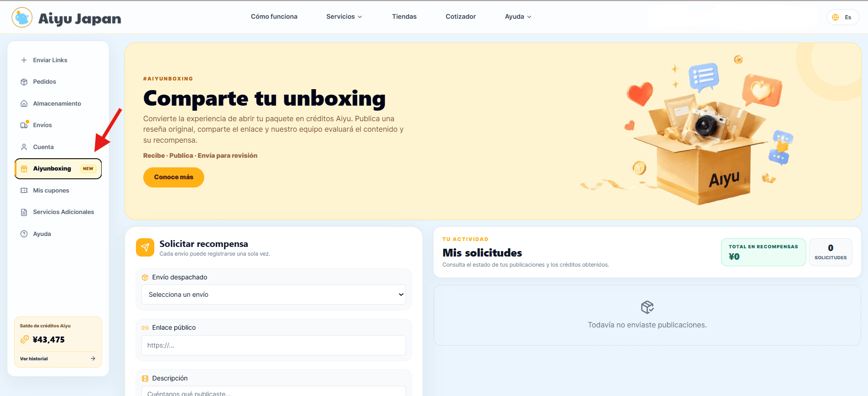Open Ayuda in the sidebar
Image resolution: width=868 pixels, height=396 pixels.
[x=58, y=234]
